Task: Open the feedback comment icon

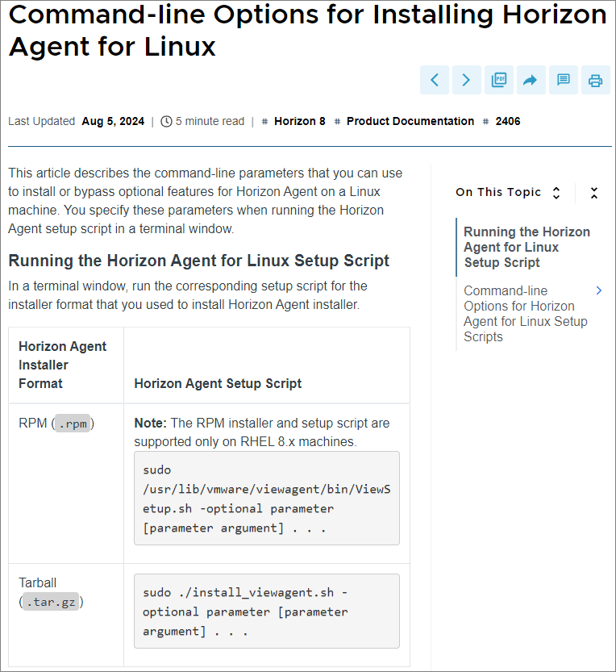Action: click(564, 80)
